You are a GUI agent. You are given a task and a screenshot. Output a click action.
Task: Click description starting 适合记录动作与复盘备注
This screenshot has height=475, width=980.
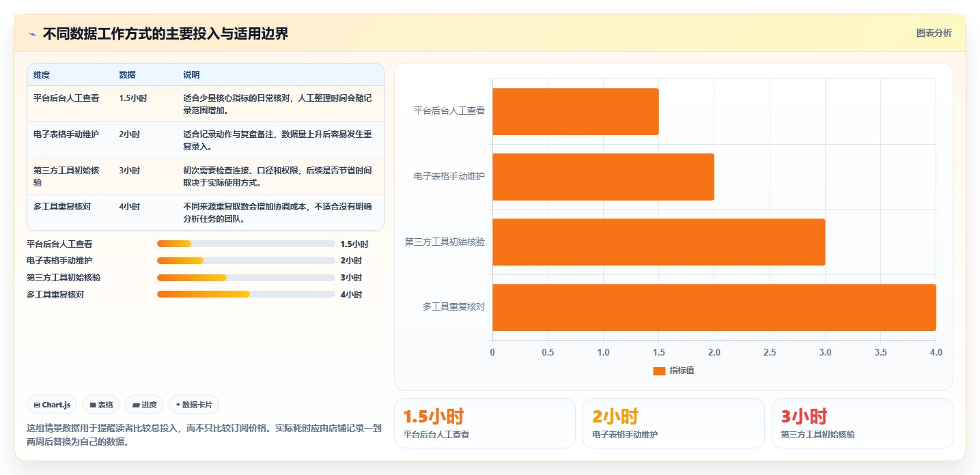pyautogui.click(x=278, y=141)
